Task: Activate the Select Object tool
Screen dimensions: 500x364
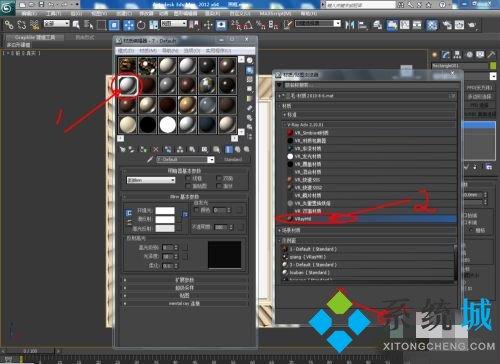Action: [76, 25]
